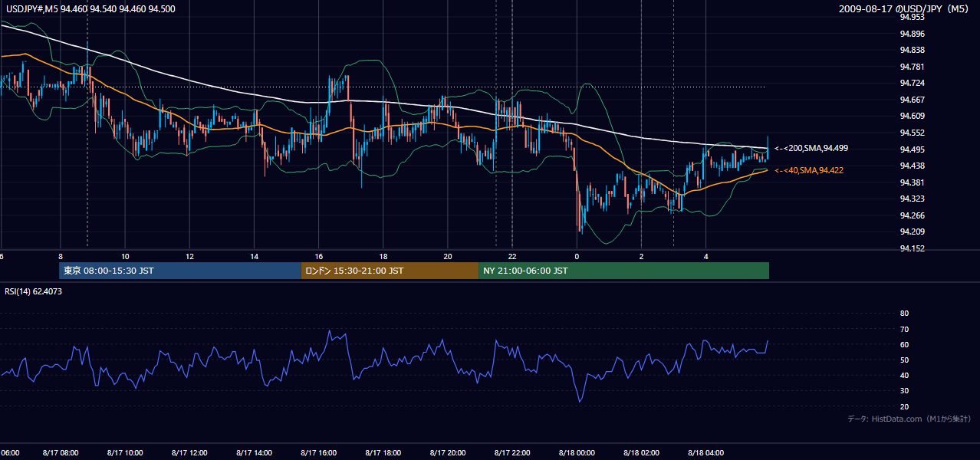This screenshot has width=980, height=460.
Task: Click the 94.381 price axis label
Action: point(913,182)
